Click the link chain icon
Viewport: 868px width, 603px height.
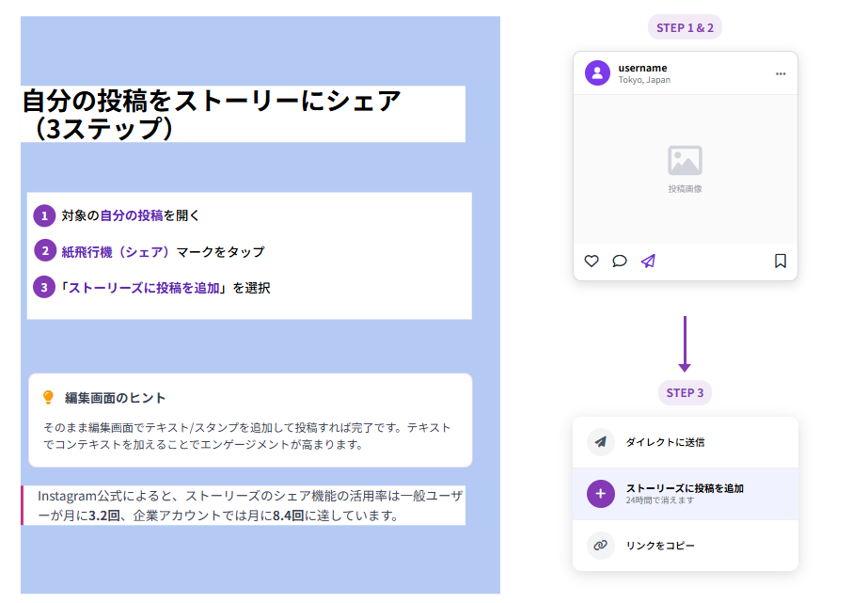point(601,546)
